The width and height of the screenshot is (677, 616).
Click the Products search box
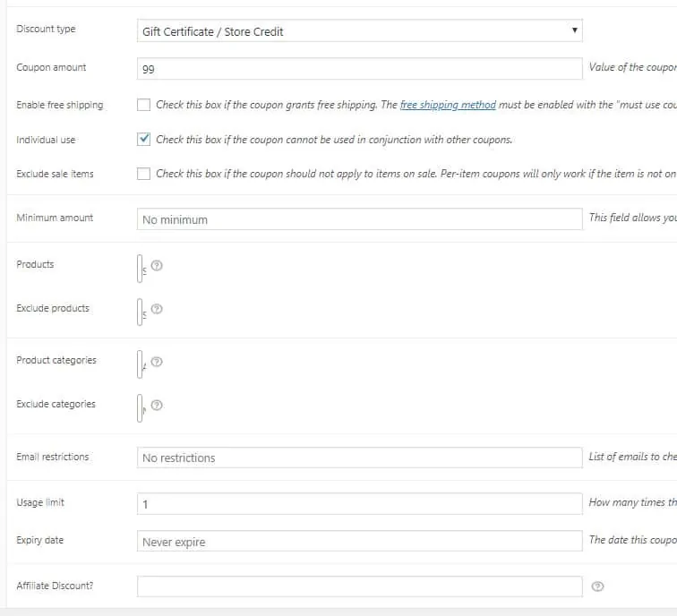click(x=140, y=269)
